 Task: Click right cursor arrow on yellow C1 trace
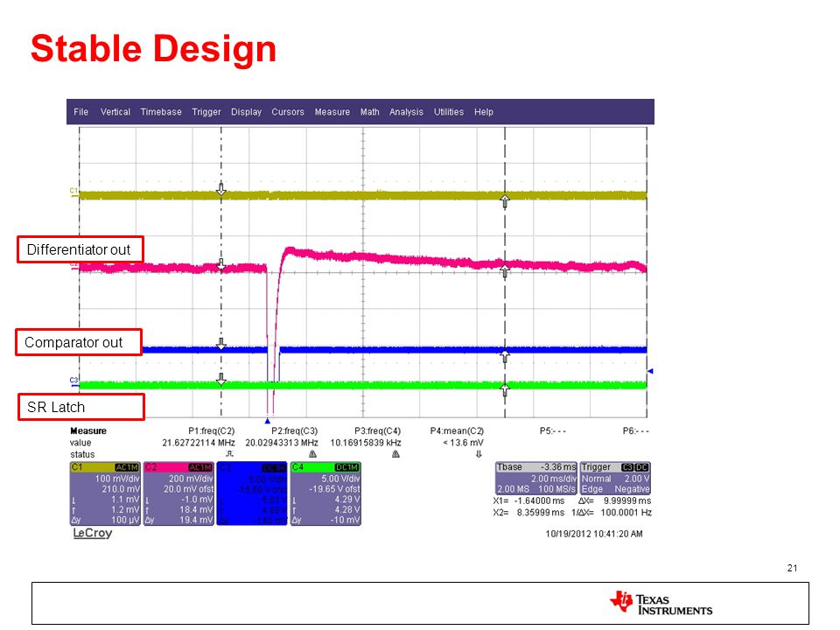tap(505, 202)
